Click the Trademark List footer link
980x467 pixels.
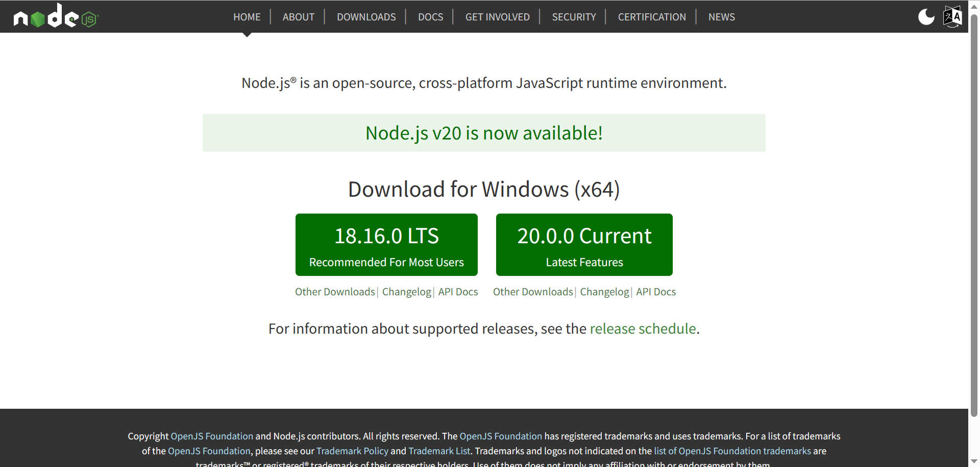click(x=439, y=451)
